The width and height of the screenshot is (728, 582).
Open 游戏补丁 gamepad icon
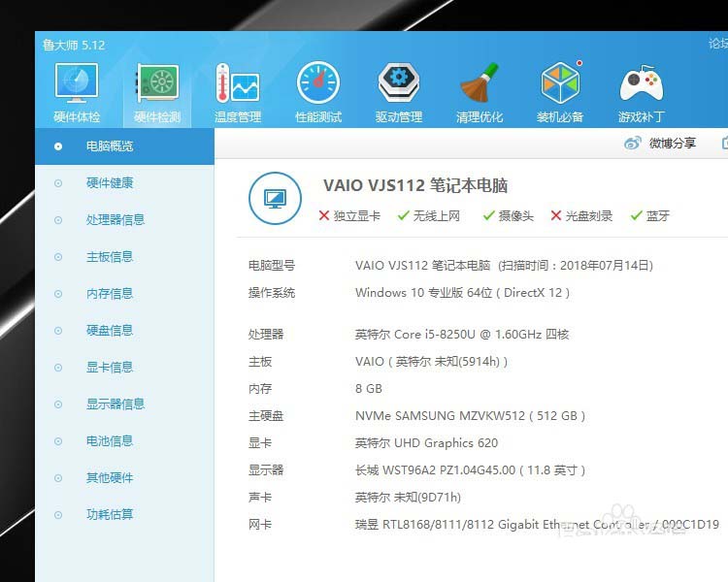[x=642, y=83]
